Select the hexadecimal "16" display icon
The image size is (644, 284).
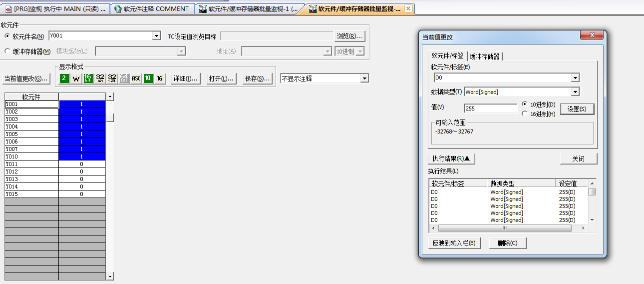pos(160,78)
